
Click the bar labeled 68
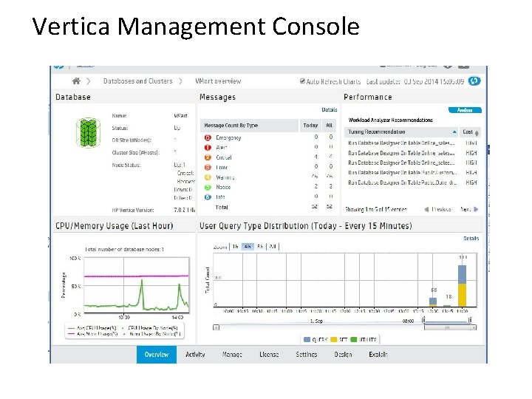(x=433, y=302)
